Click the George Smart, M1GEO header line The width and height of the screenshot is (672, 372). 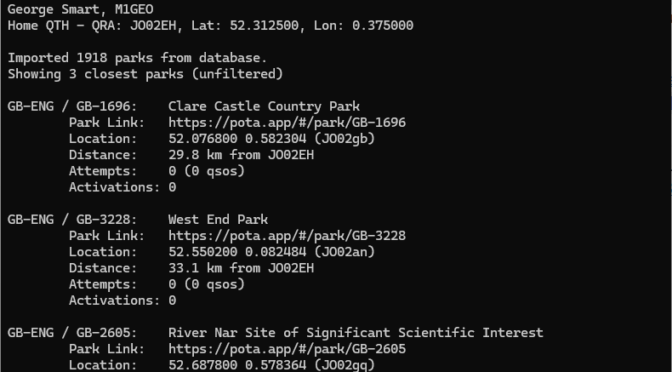80,9
